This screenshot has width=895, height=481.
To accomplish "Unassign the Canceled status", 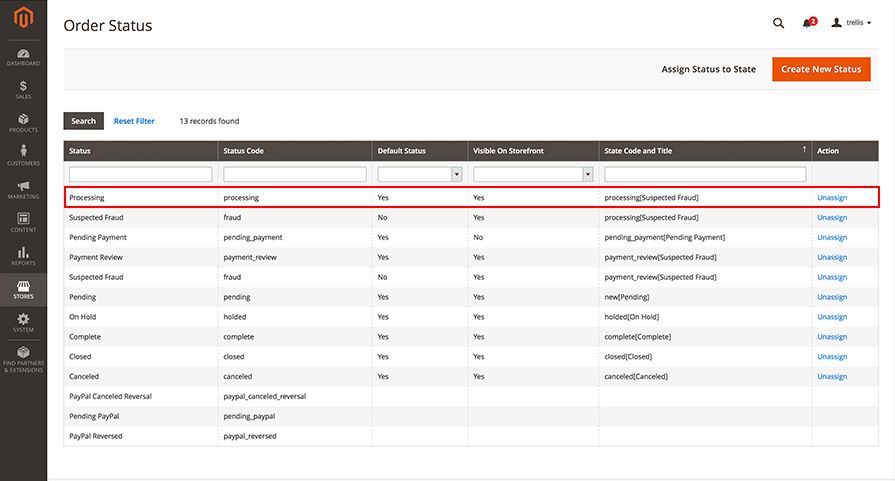I will pyautogui.click(x=832, y=377).
